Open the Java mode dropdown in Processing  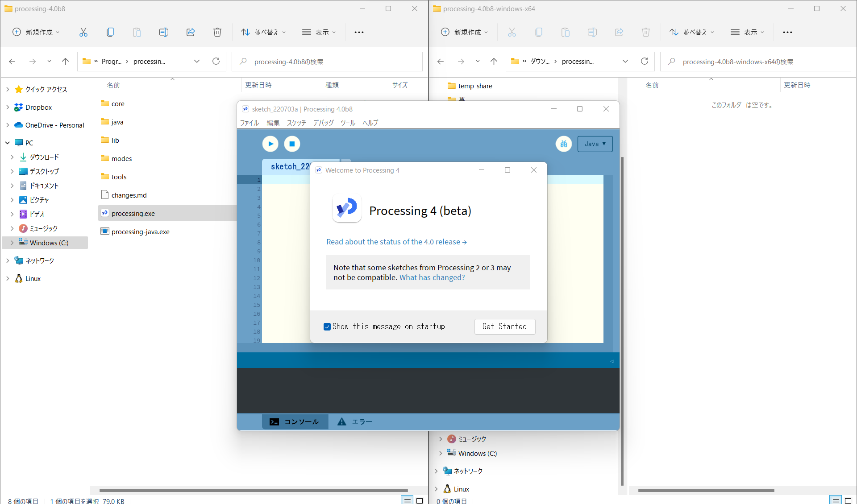click(595, 144)
